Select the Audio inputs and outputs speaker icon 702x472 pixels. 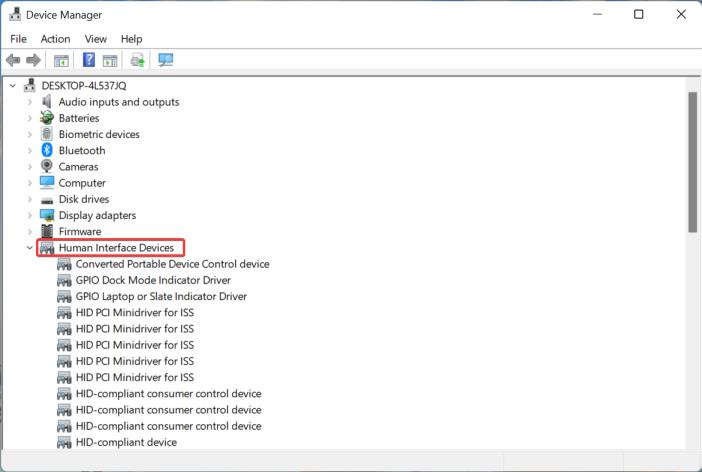click(47, 102)
